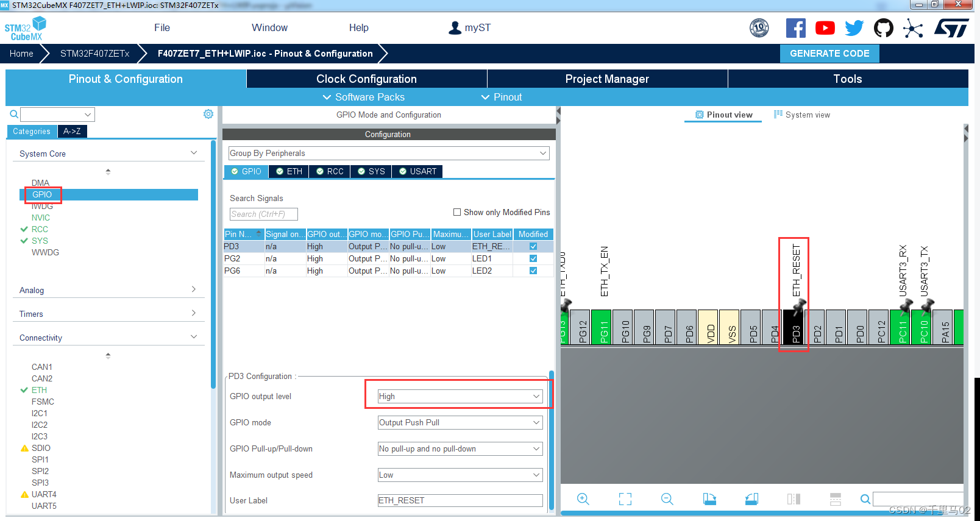
Task: Select the ETH peripheral tab
Action: 289,171
